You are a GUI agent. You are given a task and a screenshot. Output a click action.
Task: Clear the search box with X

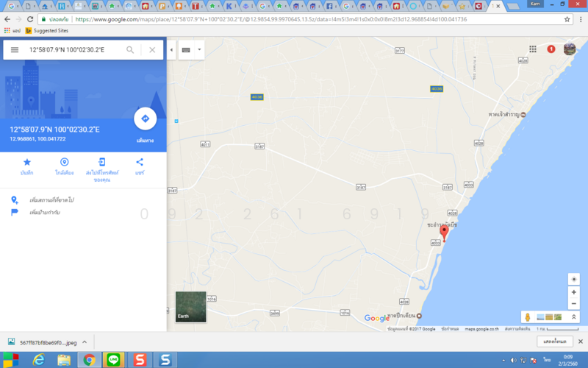pos(152,50)
